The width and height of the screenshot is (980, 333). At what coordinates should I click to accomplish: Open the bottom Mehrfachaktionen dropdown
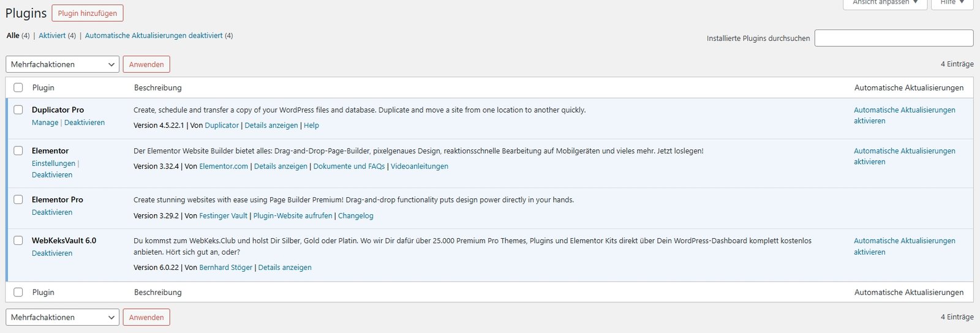[61, 317]
